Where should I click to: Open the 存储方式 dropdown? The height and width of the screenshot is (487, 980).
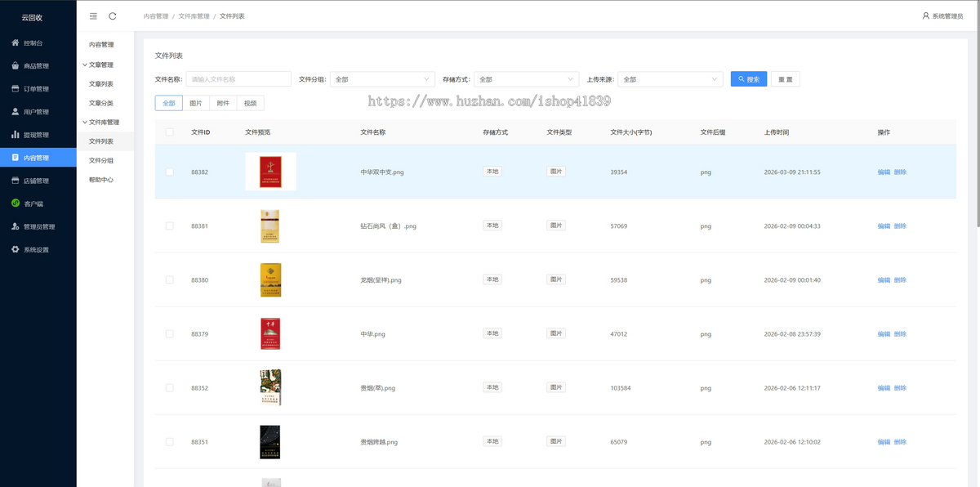(527, 79)
